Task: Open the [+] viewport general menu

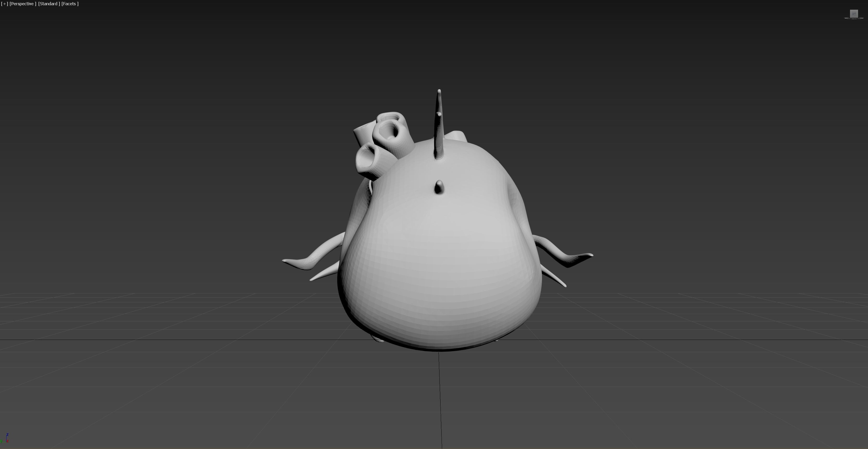Action: 4,4
